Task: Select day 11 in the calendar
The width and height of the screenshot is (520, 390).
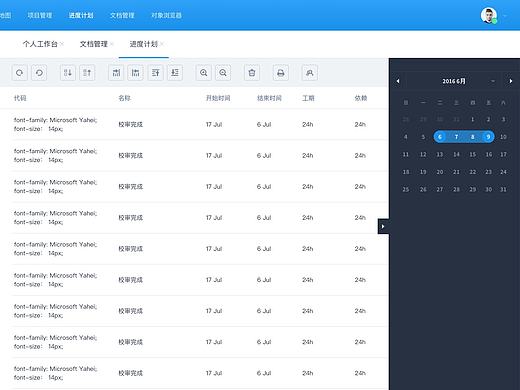Action: coord(406,154)
